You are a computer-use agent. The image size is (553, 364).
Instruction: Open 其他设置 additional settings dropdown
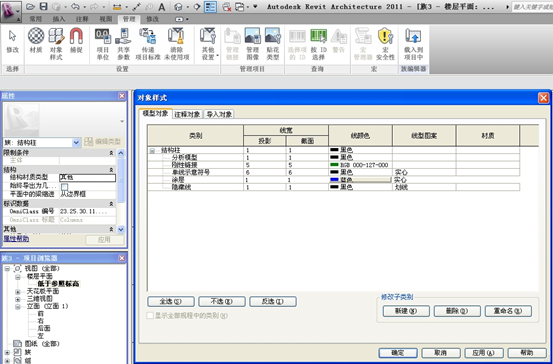208,44
